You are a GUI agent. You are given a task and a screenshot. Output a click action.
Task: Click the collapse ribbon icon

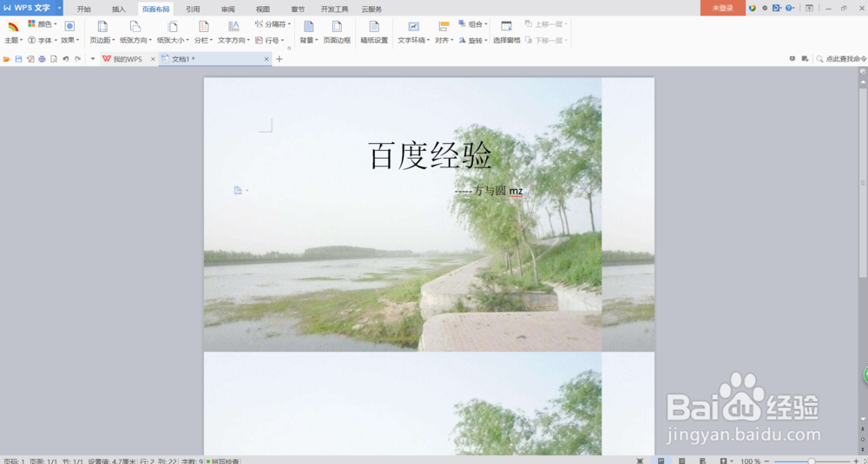(809, 9)
